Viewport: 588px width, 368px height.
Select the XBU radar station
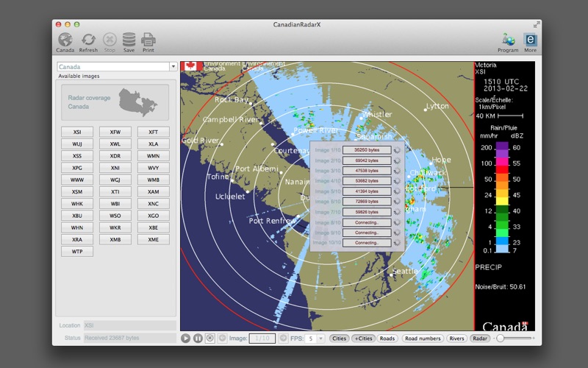77,216
